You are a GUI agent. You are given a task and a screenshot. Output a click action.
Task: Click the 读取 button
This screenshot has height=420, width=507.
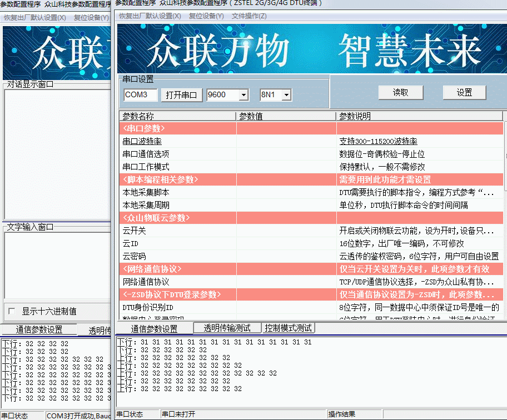pos(401,92)
